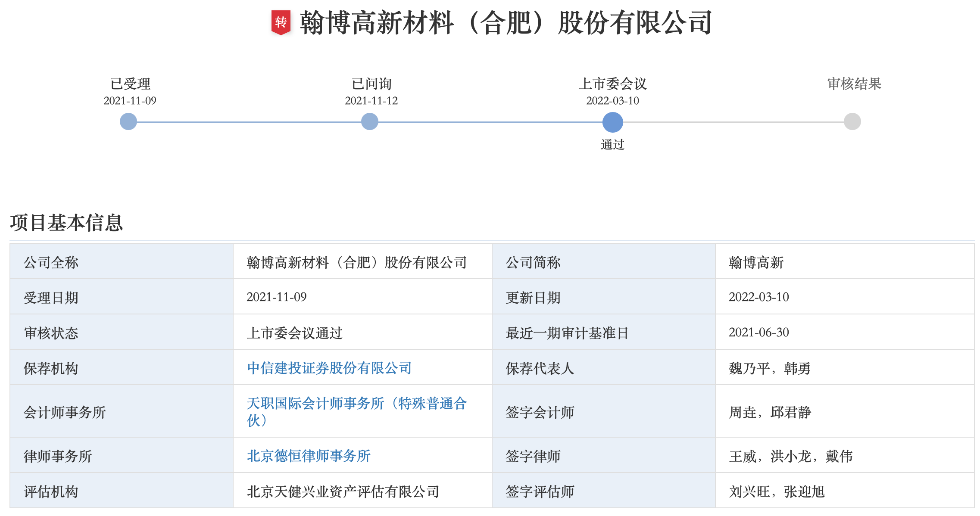Click the 已受理 timeline node
The height and width of the screenshot is (516, 980).
[128, 121]
